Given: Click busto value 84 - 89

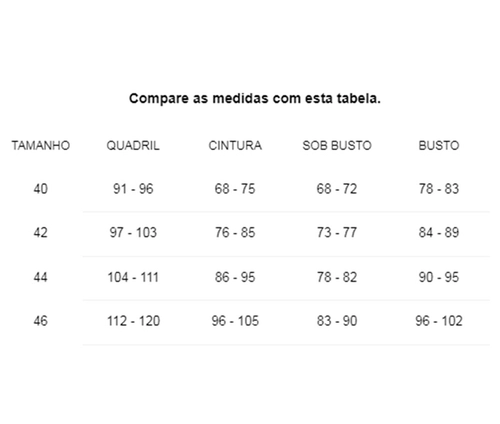Looking at the screenshot, I should pyautogui.click(x=439, y=232).
